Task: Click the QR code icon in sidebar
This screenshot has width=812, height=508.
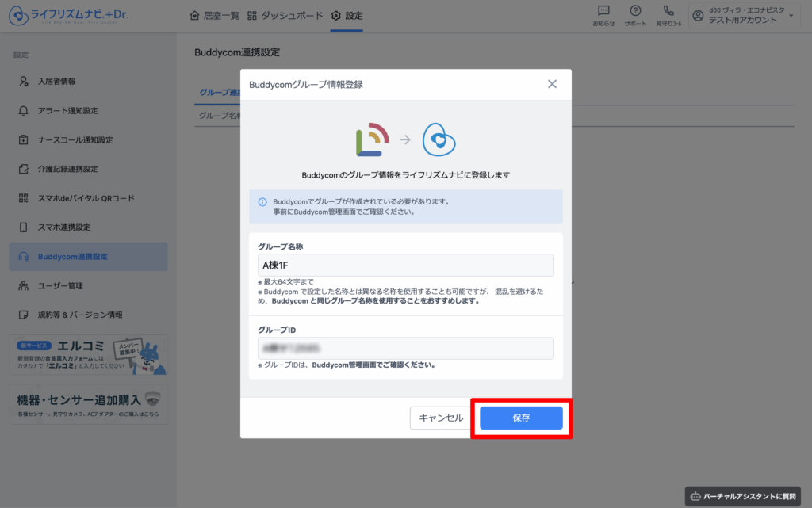Action: (x=23, y=198)
